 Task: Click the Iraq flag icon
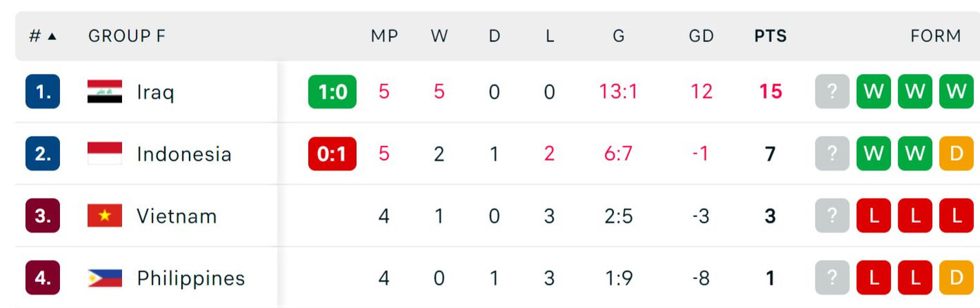tap(104, 92)
